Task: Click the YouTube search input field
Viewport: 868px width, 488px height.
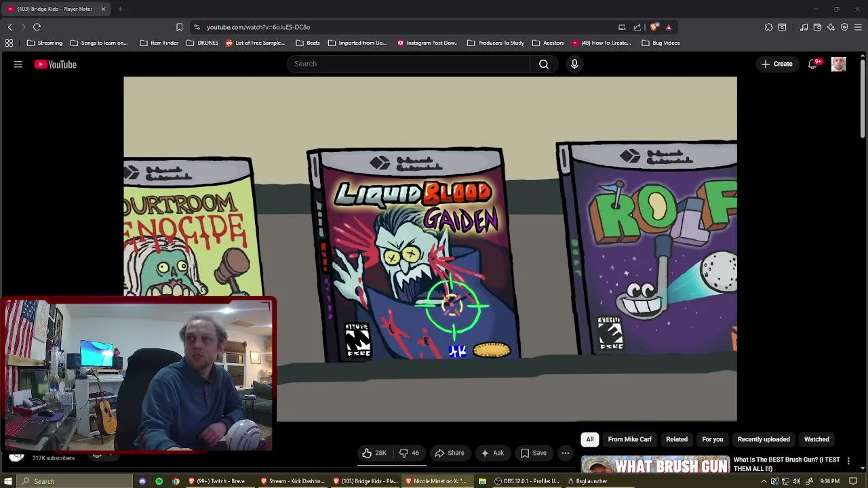Action: 408,64
